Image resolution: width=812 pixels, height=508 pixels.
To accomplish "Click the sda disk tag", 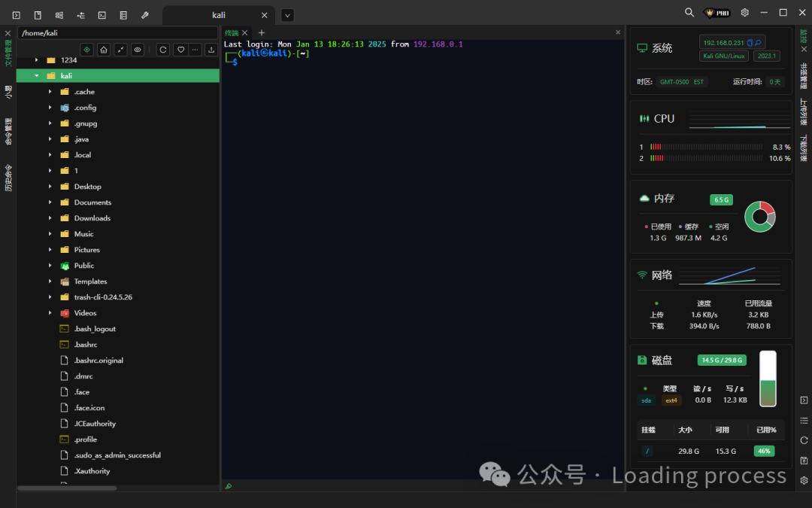I will [647, 400].
